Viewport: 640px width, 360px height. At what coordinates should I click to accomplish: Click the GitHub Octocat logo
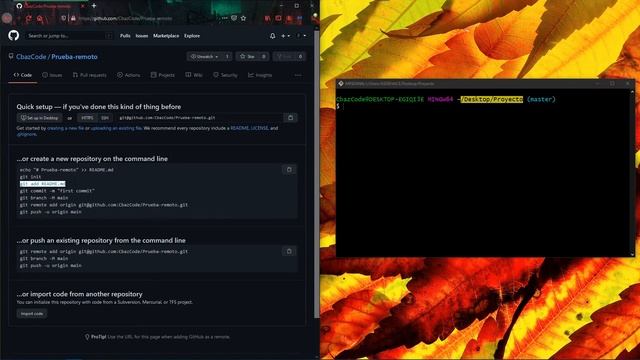point(13,36)
